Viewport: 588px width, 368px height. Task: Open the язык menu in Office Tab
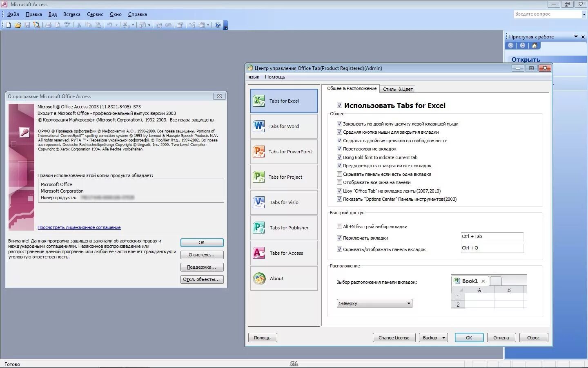point(254,77)
